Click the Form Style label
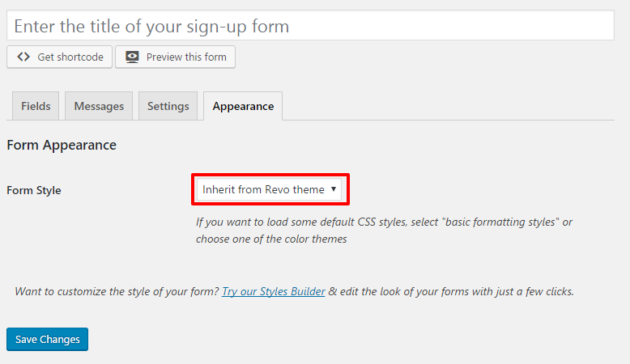The width and height of the screenshot is (630, 364). [x=34, y=190]
